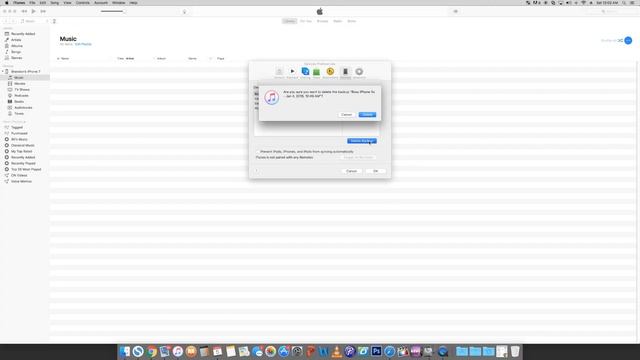Open the Song menu
640x360 pixels.
click(x=54, y=3)
